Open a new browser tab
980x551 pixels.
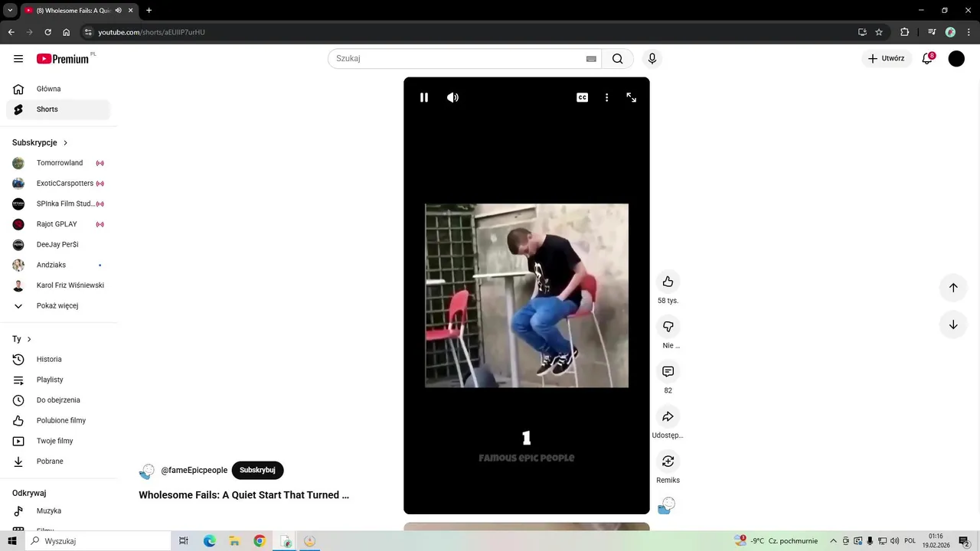click(x=149, y=11)
